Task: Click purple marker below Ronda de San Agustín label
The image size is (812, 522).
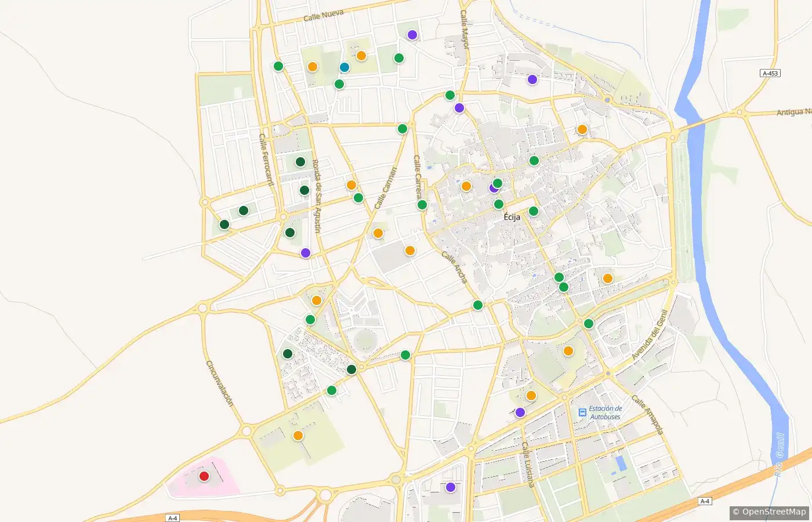Action: pyautogui.click(x=306, y=253)
